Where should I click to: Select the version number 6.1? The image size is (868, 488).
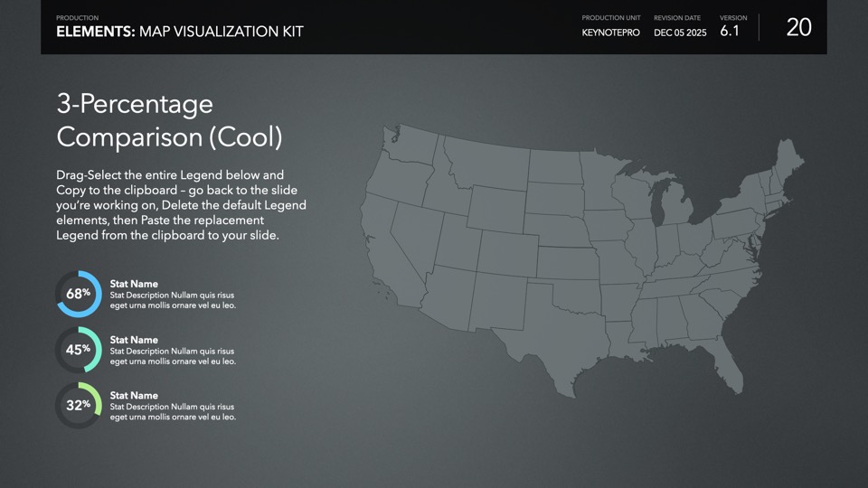coord(730,31)
